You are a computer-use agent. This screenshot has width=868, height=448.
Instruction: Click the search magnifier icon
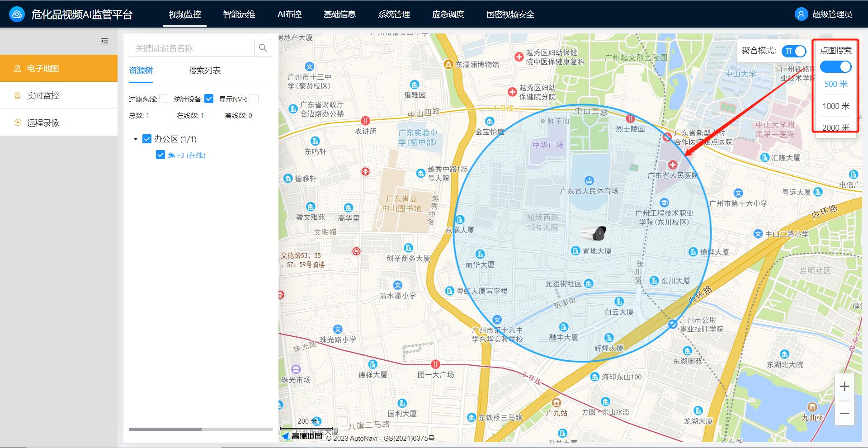pyautogui.click(x=263, y=48)
